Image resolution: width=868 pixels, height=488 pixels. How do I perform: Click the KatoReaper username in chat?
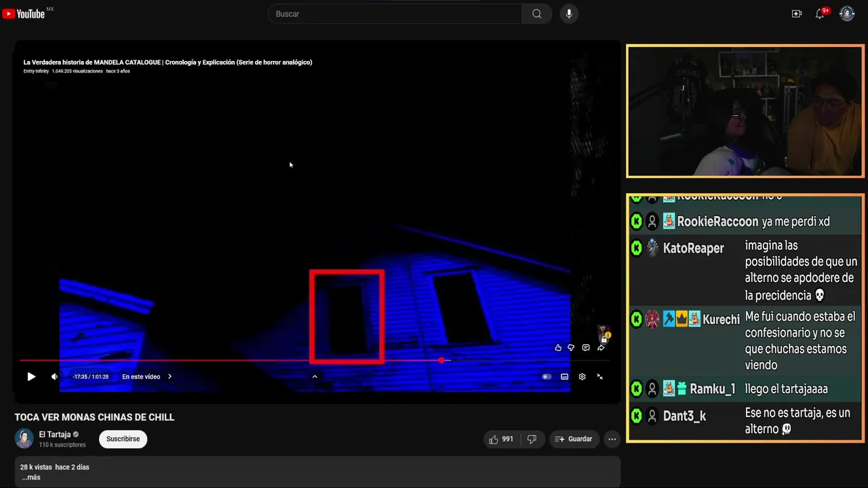pyautogui.click(x=694, y=248)
